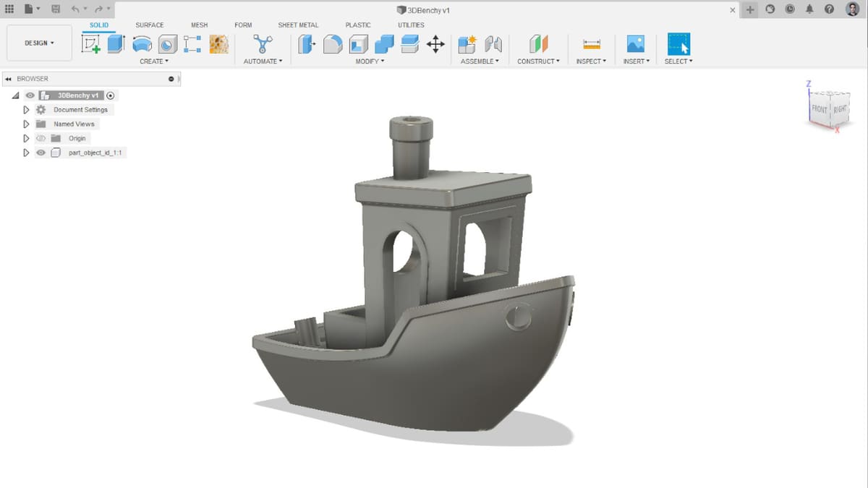Viewport: 868px width, 488px height.
Task: Select the Move/Copy tool
Action: pyautogui.click(x=435, y=44)
